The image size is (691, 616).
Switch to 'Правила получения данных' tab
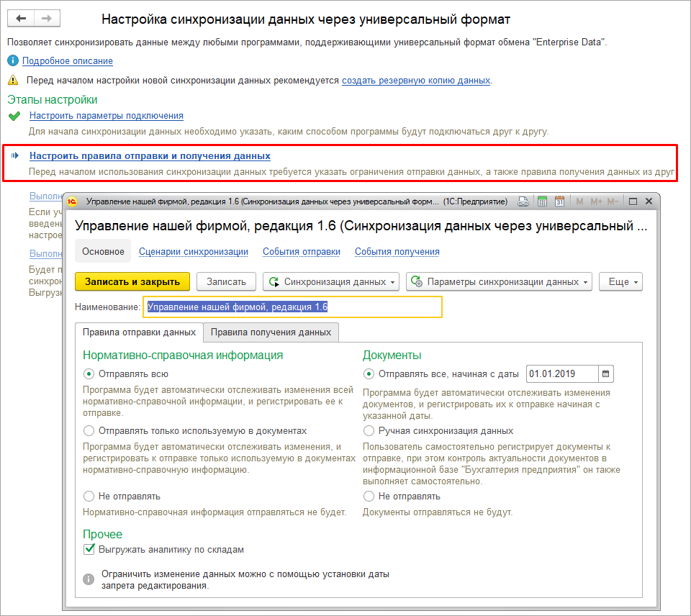(x=271, y=332)
